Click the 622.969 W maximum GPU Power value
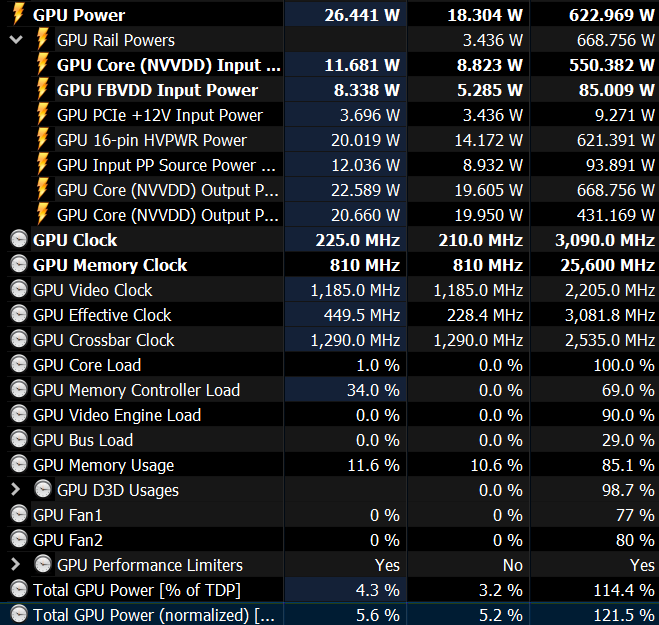This screenshot has width=659, height=625. pos(612,15)
